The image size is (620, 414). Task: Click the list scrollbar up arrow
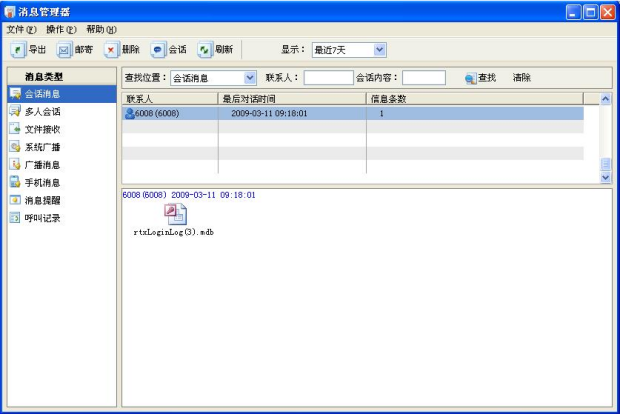pos(605,98)
